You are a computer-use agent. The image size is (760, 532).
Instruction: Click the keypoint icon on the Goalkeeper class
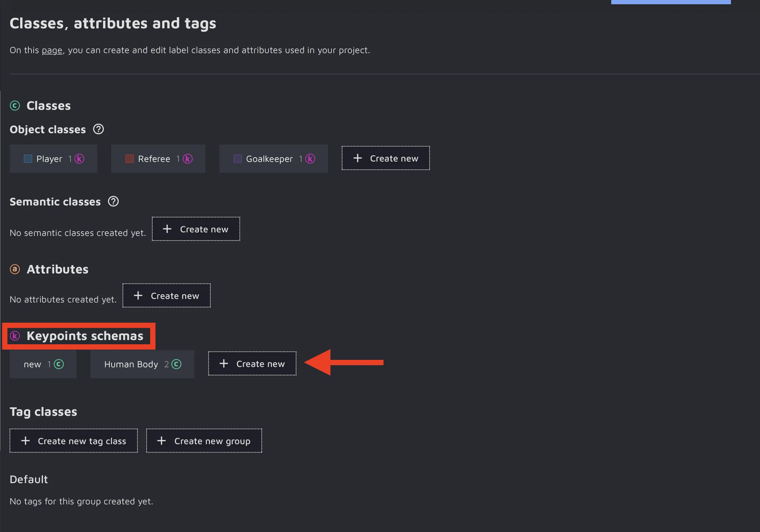point(310,159)
